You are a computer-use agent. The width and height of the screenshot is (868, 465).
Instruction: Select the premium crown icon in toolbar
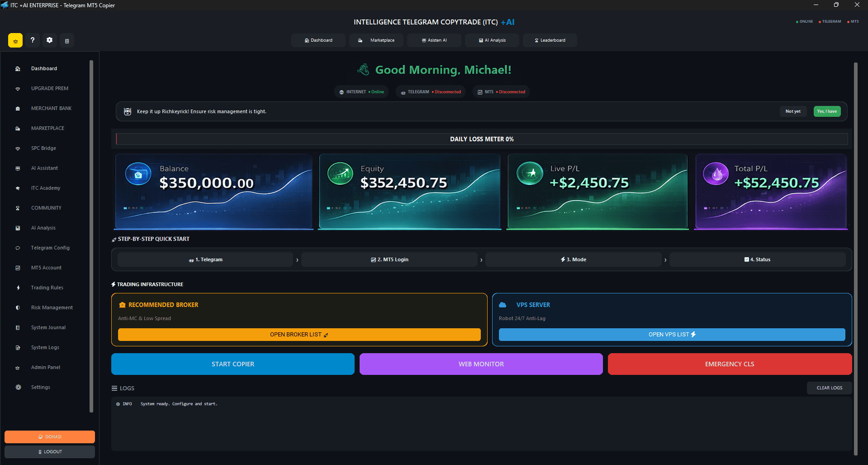[15, 40]
